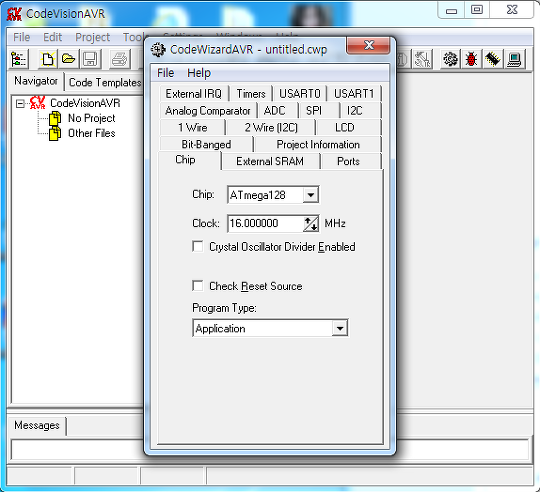Click the CodeVisionAVR logo in Navigator tree
The width and height of the screenshot is (540, 492).
37,103
